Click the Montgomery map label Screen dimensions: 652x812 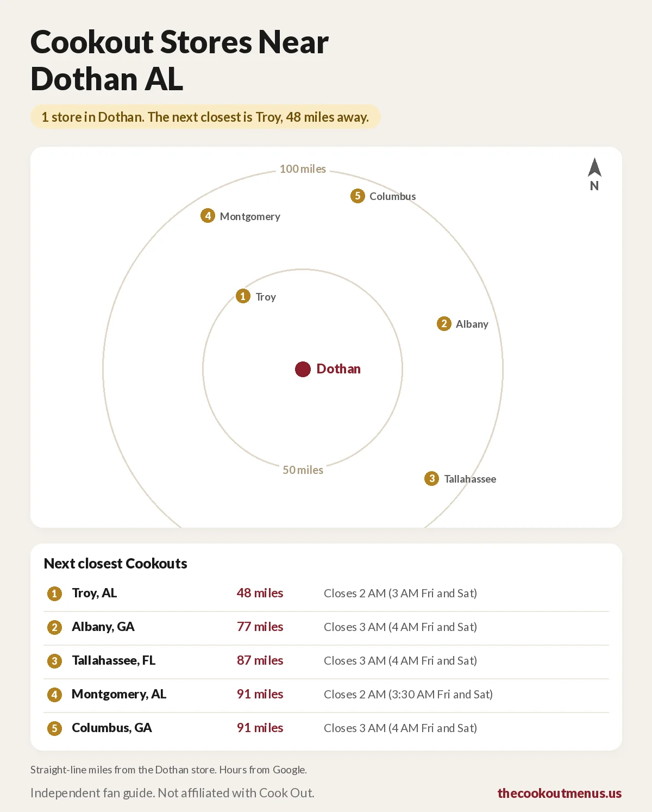[250, 216]
